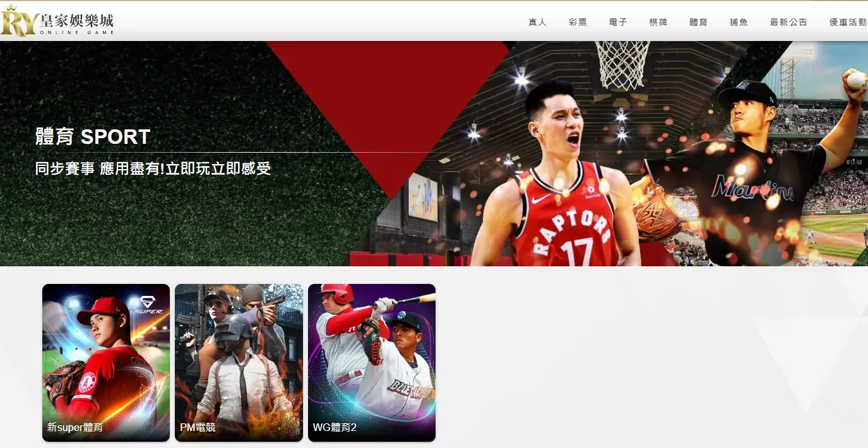868x448 pixels.
Task: Open the 彩票 menu item
Action: click(x=578, y=22)
